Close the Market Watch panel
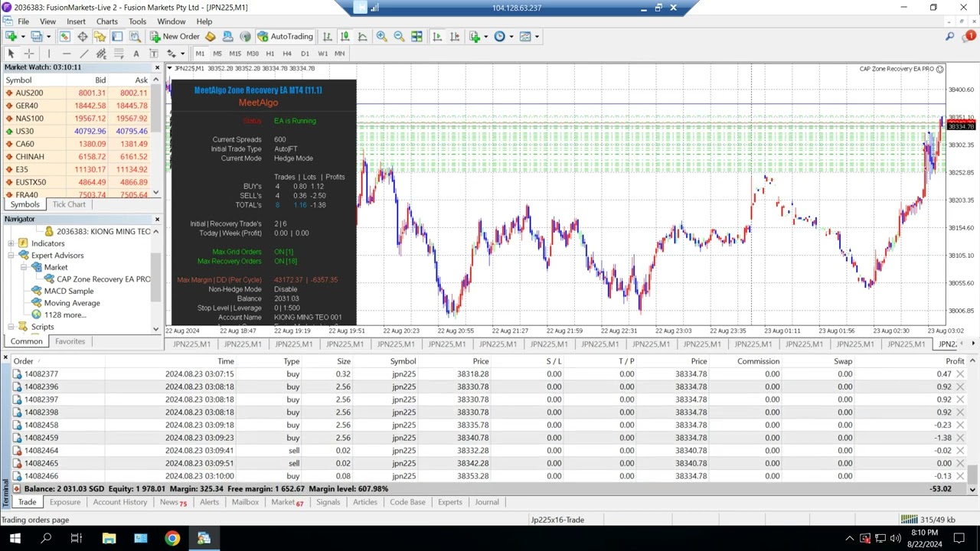This screenshot has height=551, width=980. pos(157,67)
